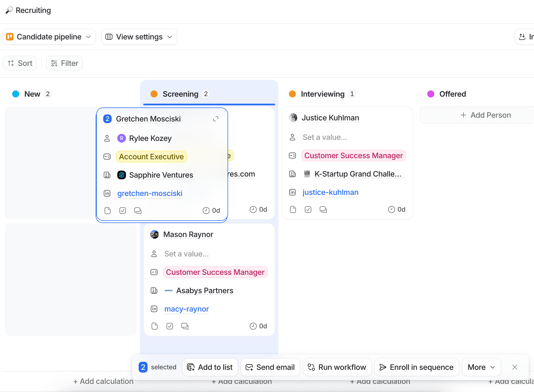Expand the More actions dropdown
The image size is (534, 392).
481,367
